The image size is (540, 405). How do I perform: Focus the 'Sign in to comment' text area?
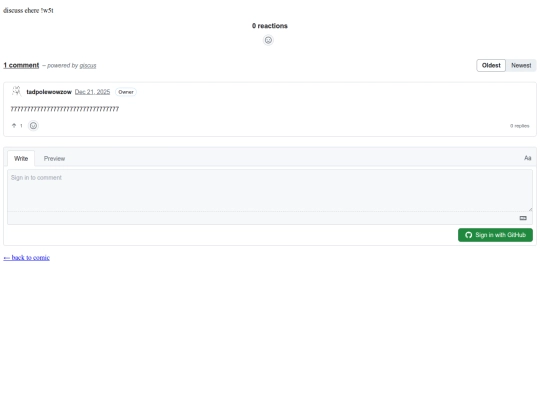(x=270, y=190)
